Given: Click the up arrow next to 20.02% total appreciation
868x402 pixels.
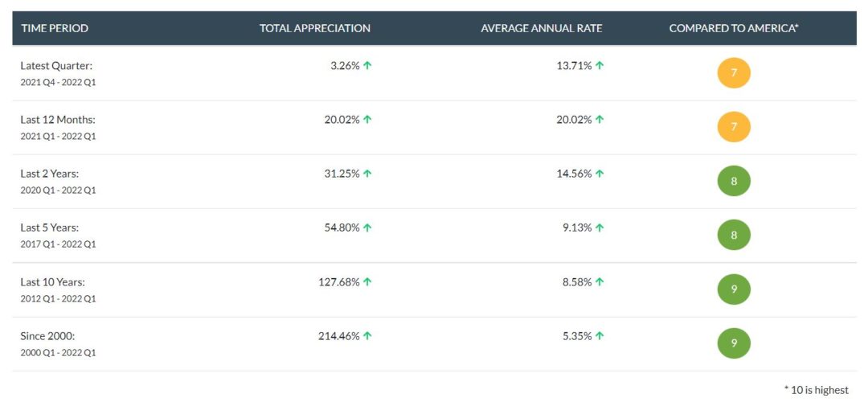Looking at the screenshot, I should 367,119.
